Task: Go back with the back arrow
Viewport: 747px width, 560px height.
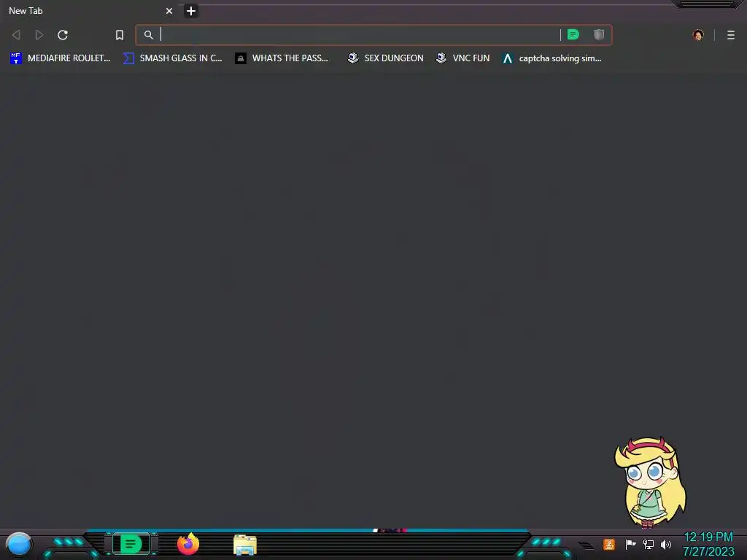Action: 16,35
